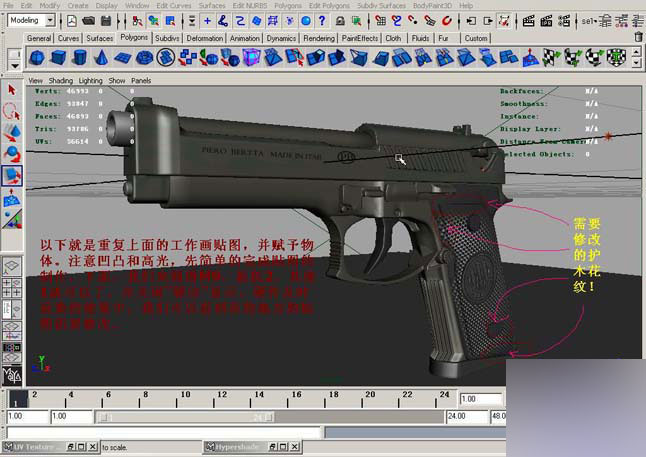Create a polygon cylinder from shelf
The height and width of the screenshot is (457, 646).
tap(80, 58)
